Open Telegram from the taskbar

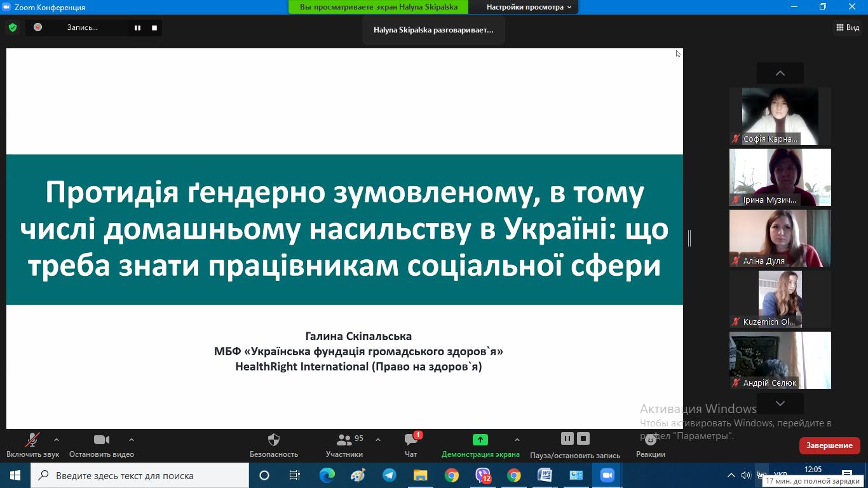[x=390, y=475]
